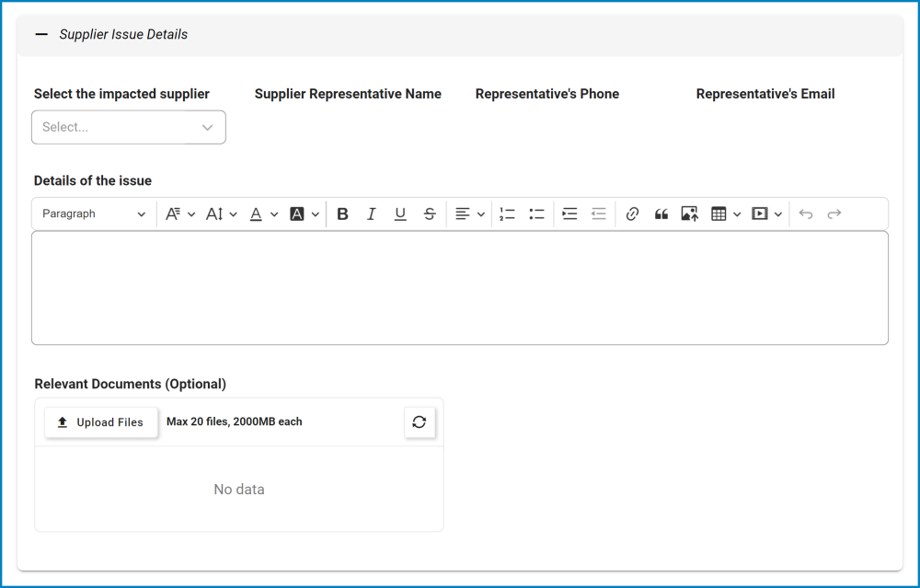The image size is (920, 588).
Task: Insert a numbered list
Action: coord(508,214)
